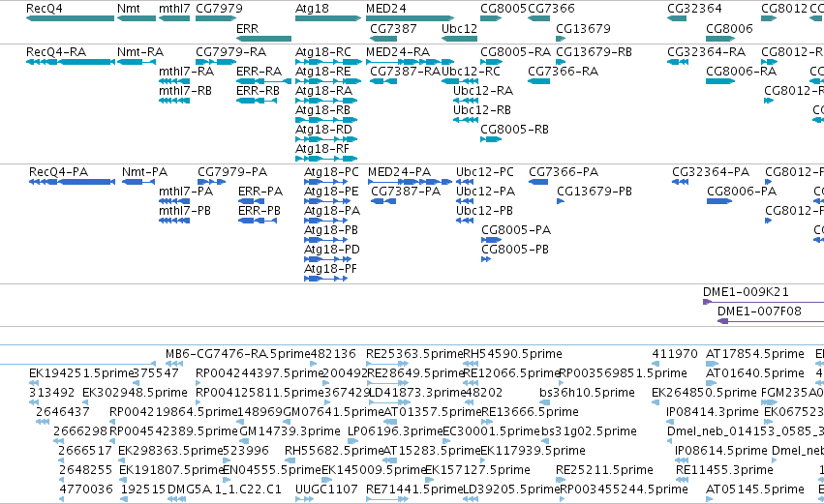
Task: Click the AT17854.5prime EST label
Action: pos(754,354)
